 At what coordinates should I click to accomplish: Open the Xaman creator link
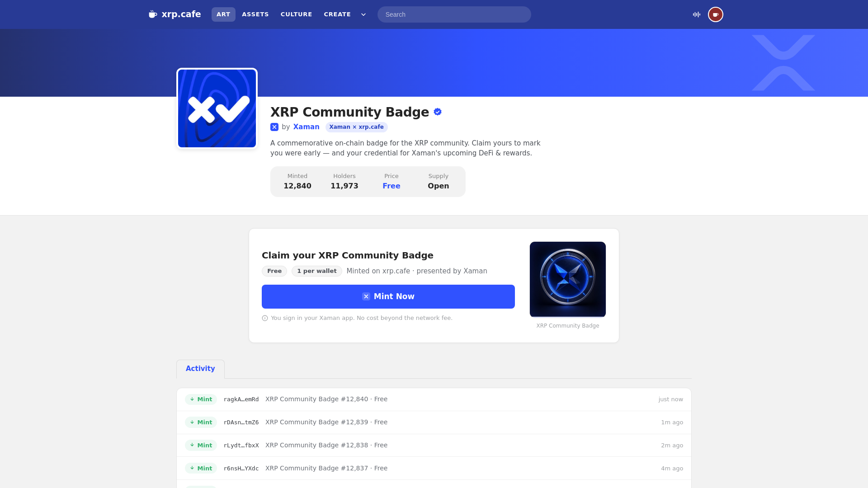coord(306,127)
